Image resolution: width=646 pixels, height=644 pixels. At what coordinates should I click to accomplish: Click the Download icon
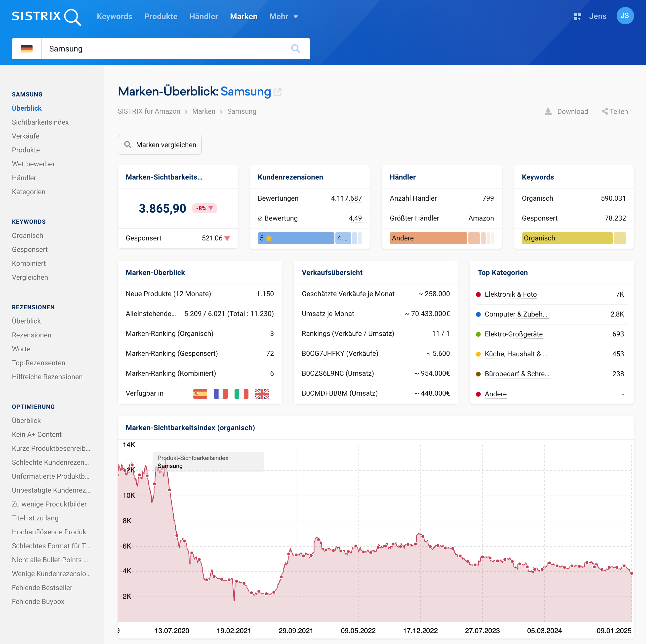coord(548,111)
